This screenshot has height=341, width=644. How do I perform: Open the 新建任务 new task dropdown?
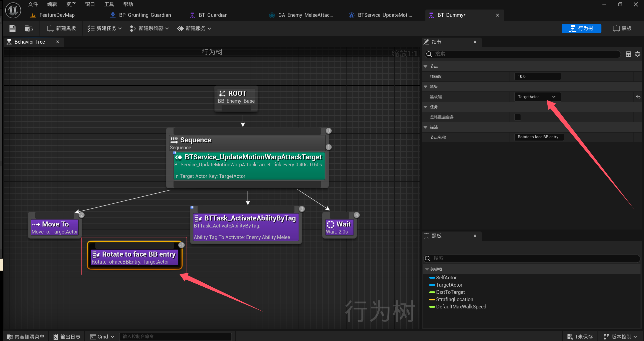point(105,29)
